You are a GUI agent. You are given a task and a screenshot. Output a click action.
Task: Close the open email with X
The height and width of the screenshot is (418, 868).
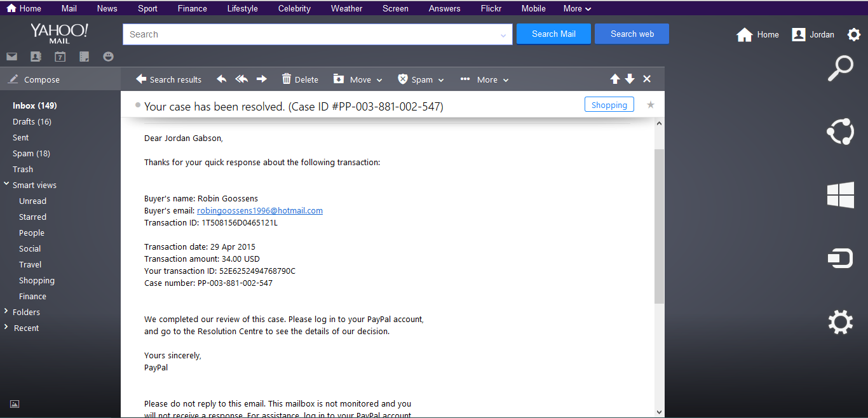coord(647,79)
